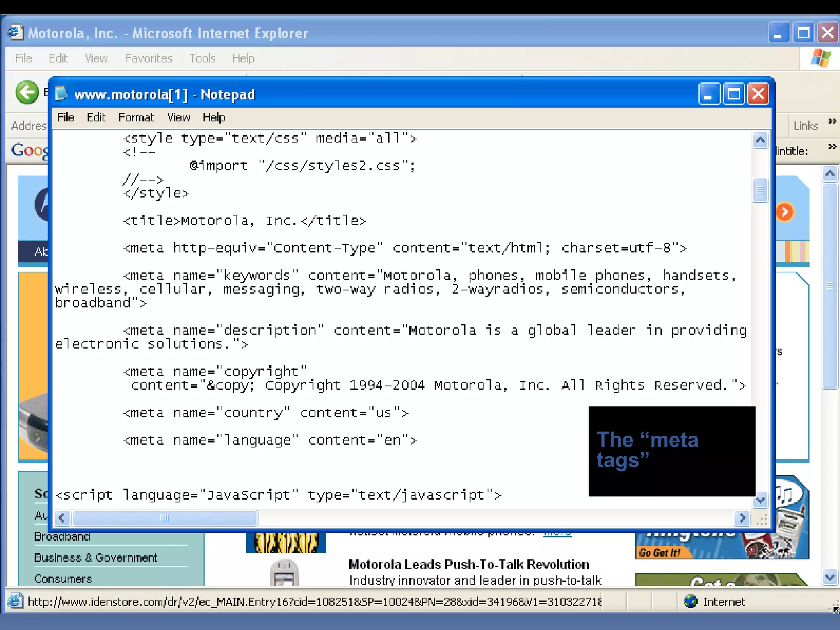Click the Notepad icon in the title bar
Viewport: 840px width, 630px height.
point(62,94)
